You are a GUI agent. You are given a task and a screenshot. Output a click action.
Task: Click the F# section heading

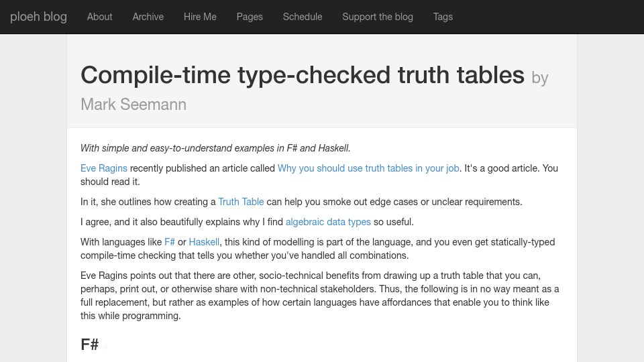tap(89, 345)
